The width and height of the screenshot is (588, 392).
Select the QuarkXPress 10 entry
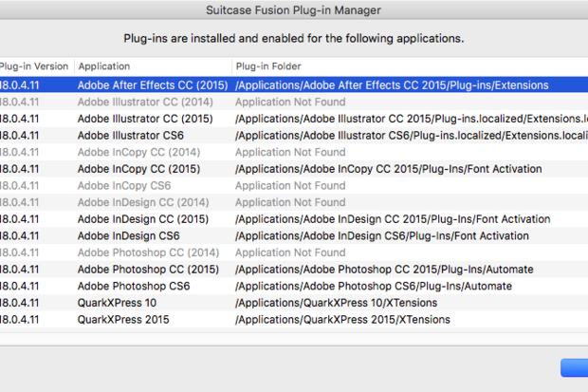[117, 303]
